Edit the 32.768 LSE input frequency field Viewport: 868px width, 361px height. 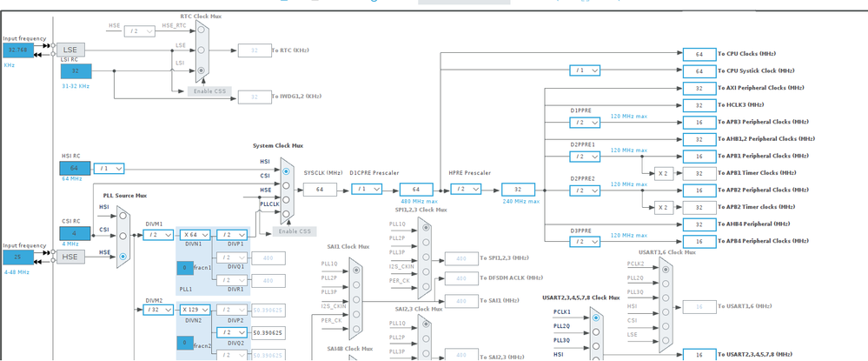click(x=18, y=50)
